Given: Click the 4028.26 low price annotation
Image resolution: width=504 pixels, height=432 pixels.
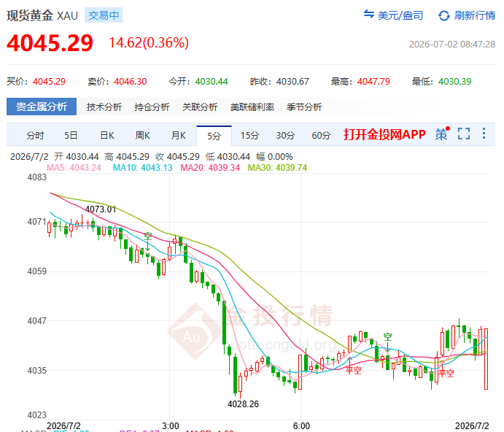Looking at the screenshot, I should coord(243,404).
